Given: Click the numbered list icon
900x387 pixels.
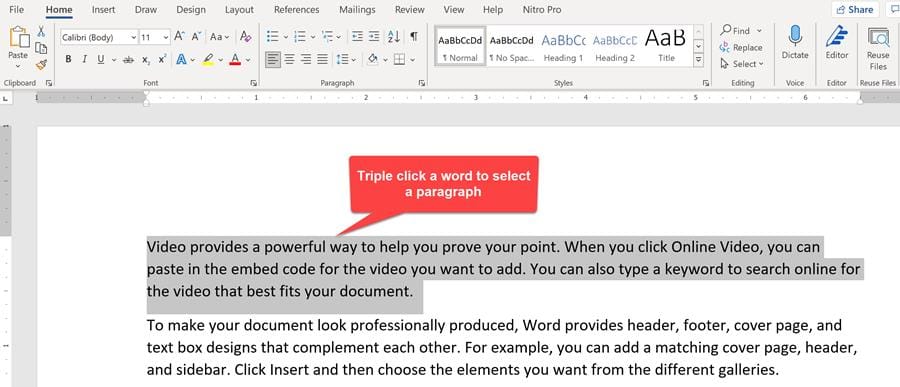Looking at the screenshot, I should point(300,37).
